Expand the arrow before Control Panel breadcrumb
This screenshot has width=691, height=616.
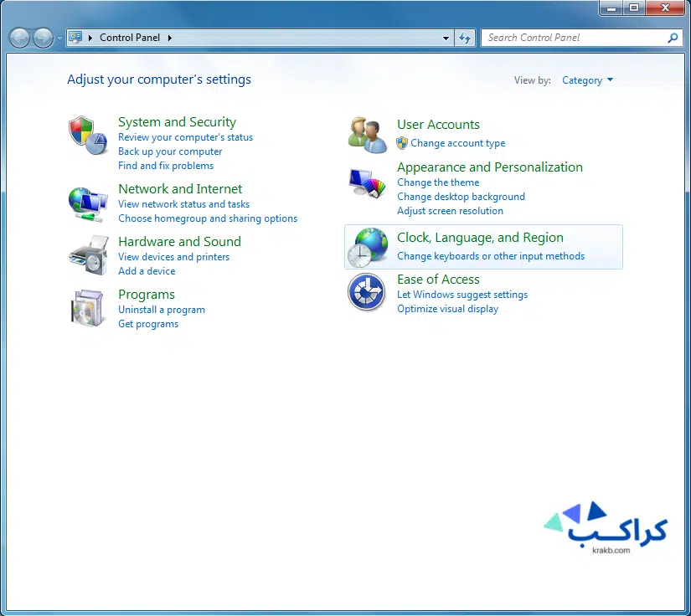point(90,38)
